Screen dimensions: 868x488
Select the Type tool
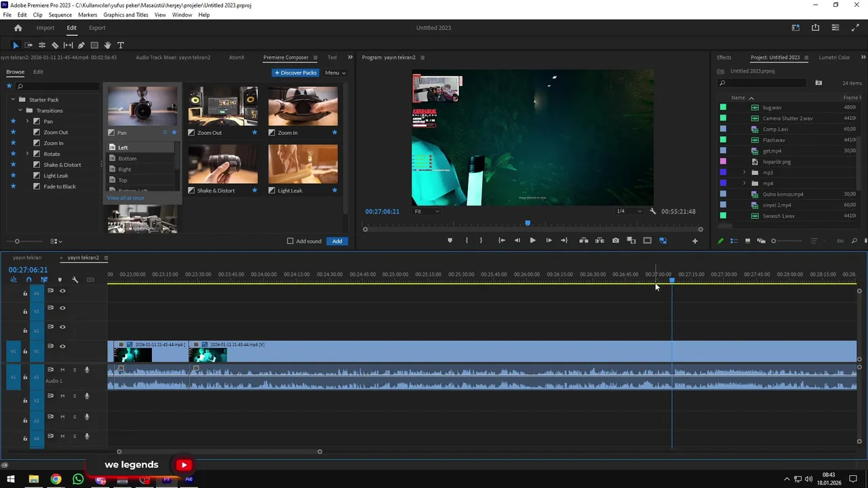pyautogui.click(x=121, y=45)
